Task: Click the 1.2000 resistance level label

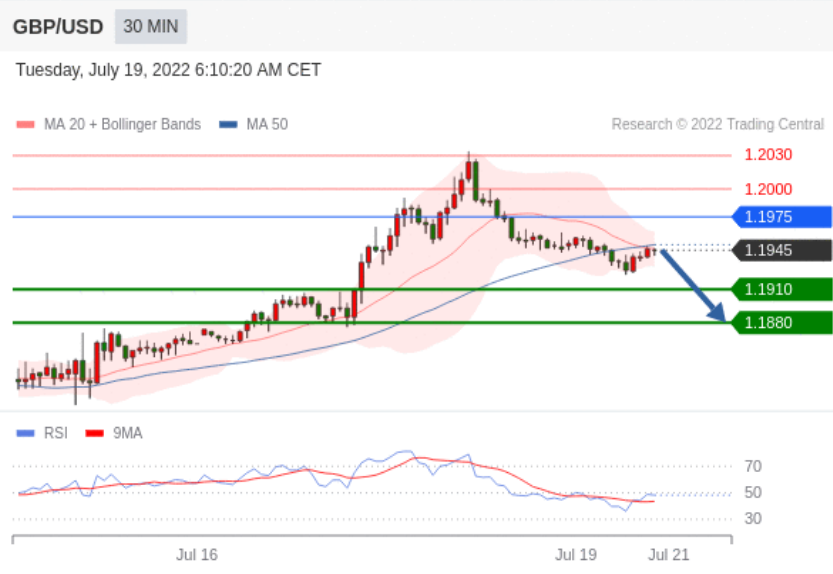Action: click(x=768, y=189)
